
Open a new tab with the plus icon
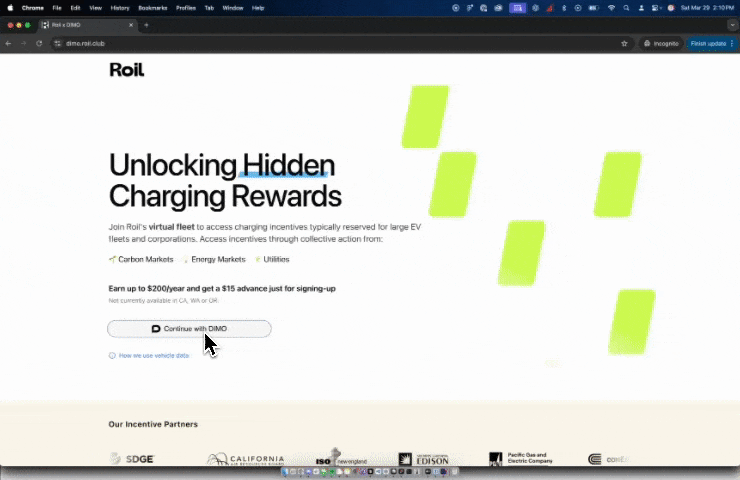coord(146,25)
